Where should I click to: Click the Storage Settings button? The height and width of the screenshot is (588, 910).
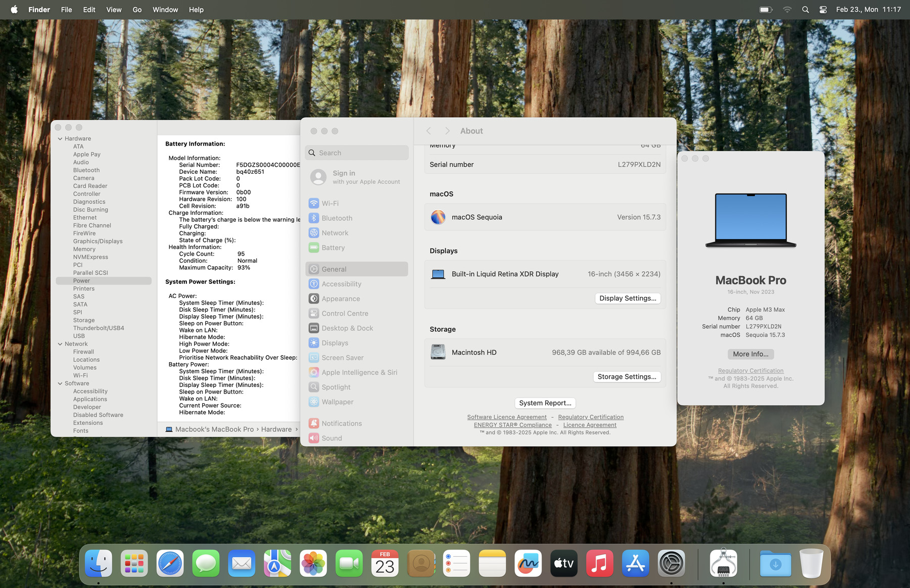[x=627, y=377]
